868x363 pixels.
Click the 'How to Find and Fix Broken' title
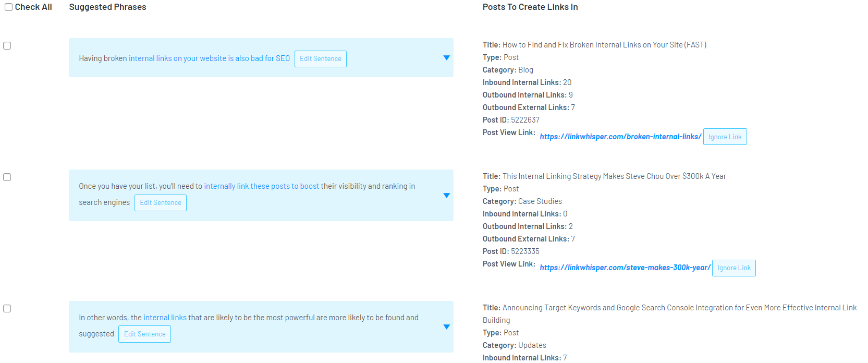point(604,45)
